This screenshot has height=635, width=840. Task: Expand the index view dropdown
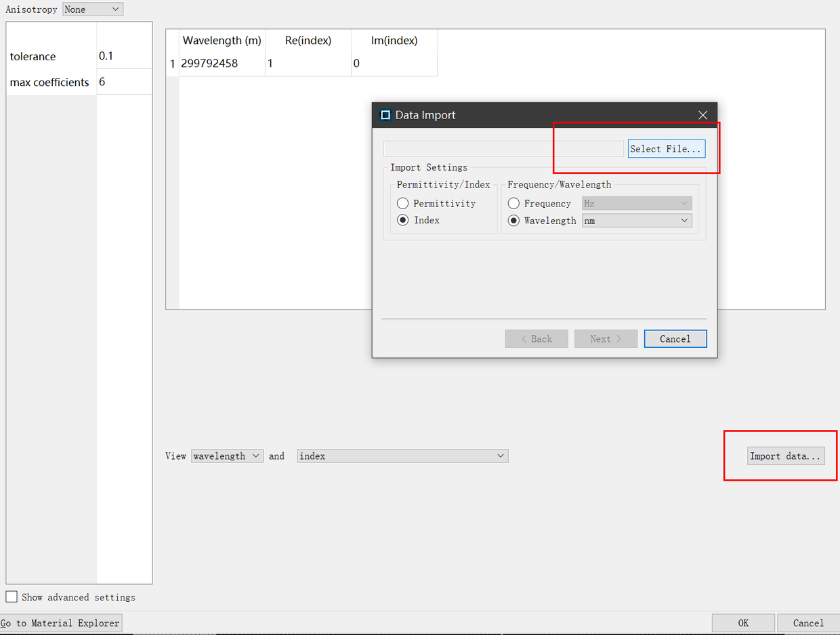click(x=402, y=456)
